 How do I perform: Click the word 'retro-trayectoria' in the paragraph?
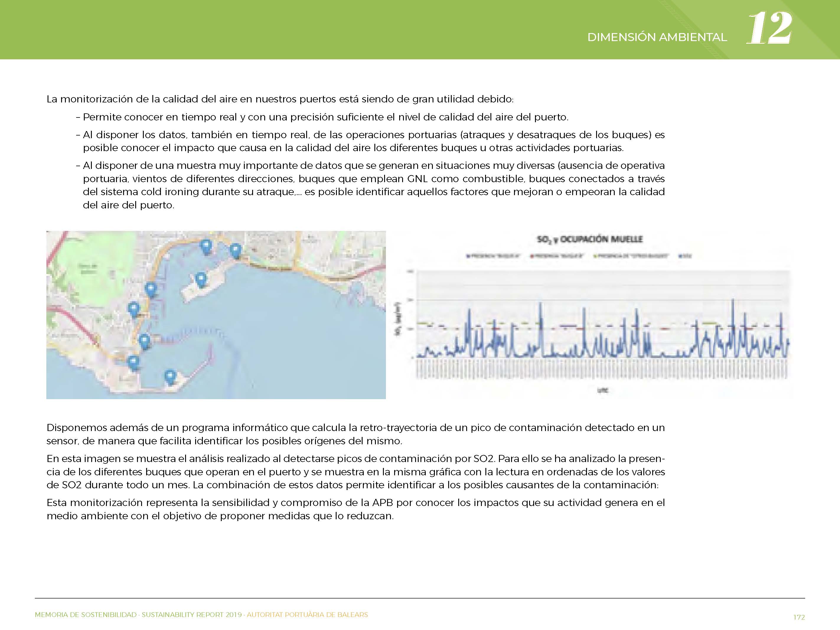pos(398,427)
